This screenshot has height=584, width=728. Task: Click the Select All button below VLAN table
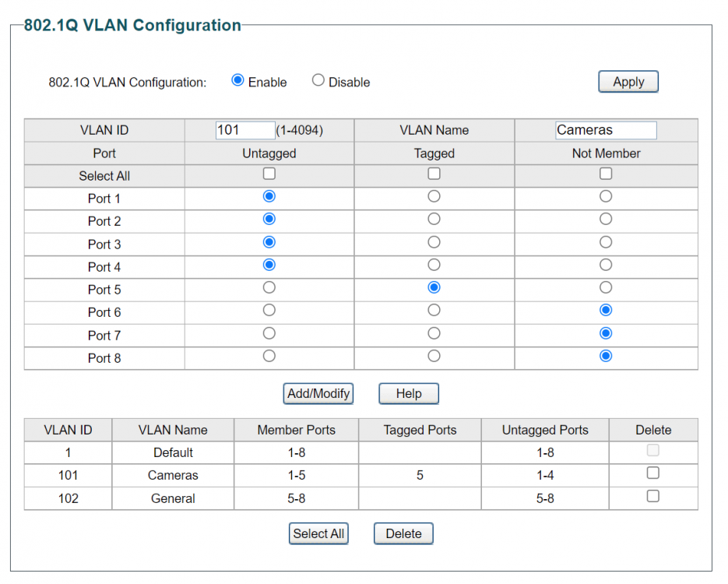[318, 534]
